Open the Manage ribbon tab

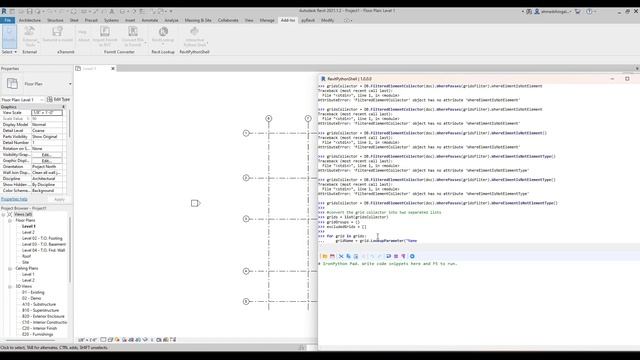point(267,20)
